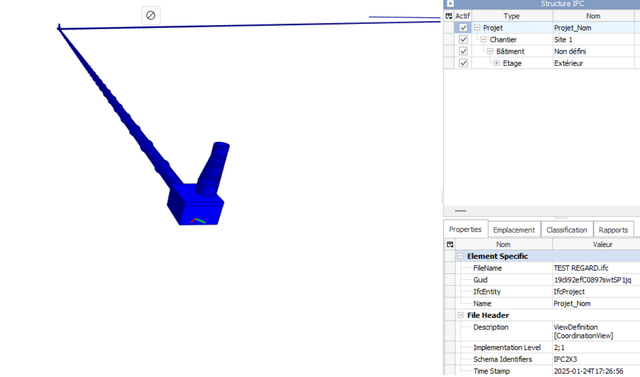Uncheck the Actif checkbox for Chantier
Screen dimensions: 640x377
463,40
